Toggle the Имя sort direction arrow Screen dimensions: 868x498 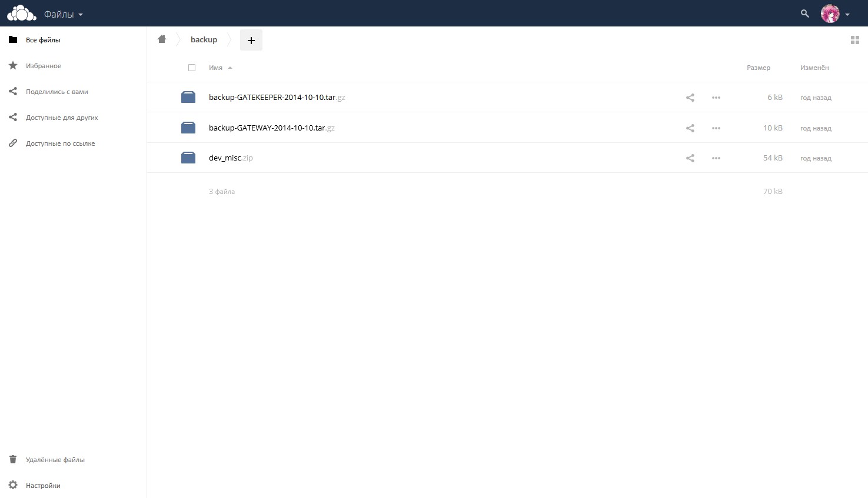pyautogui.click(x=230, y=68)
